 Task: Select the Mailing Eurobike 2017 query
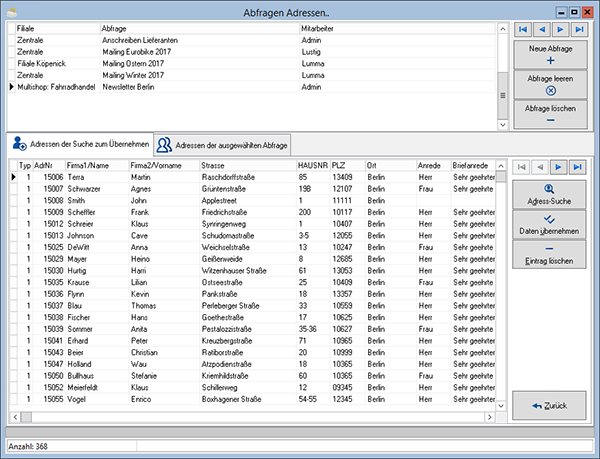coord(252,52)
